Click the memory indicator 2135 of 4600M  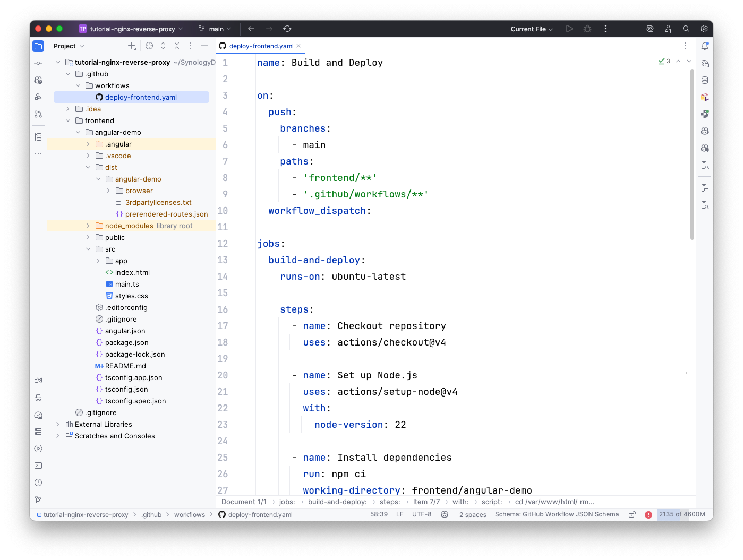click(x=682, y=514)
